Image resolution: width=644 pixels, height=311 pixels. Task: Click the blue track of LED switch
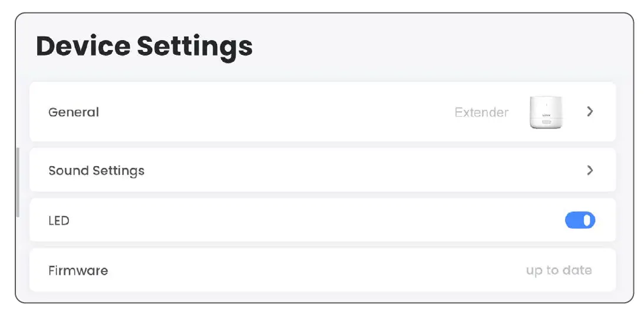(573, 220)
